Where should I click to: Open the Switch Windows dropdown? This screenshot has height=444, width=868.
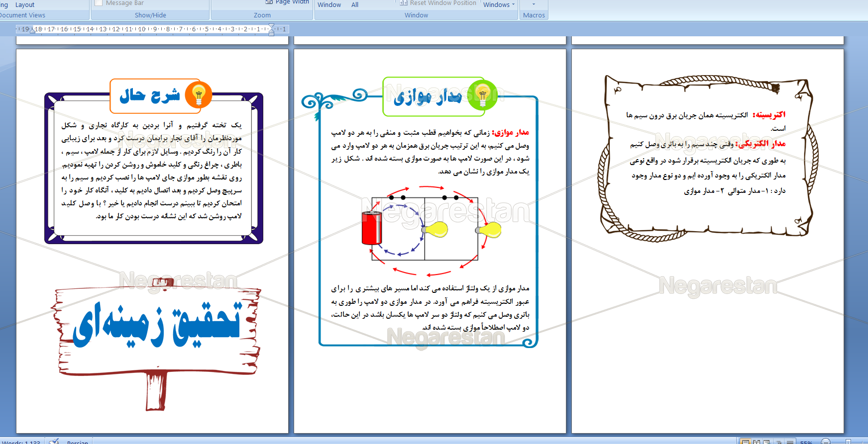pos(499,4)
